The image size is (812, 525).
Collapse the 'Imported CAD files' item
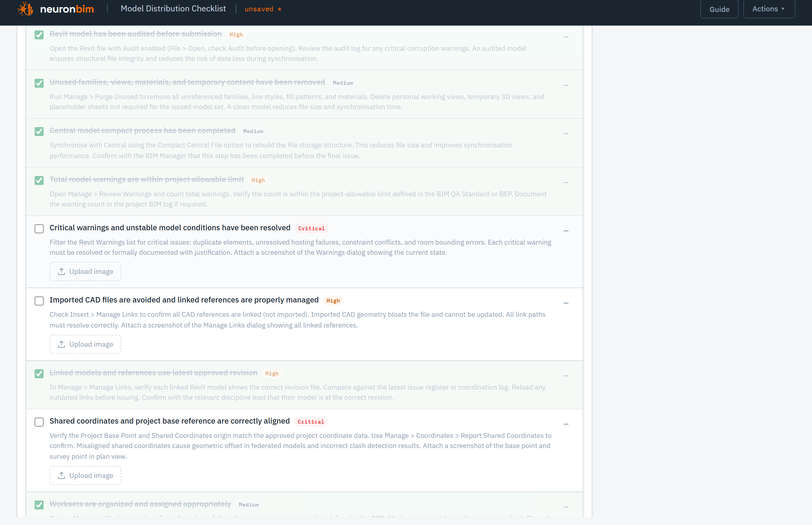566,303
